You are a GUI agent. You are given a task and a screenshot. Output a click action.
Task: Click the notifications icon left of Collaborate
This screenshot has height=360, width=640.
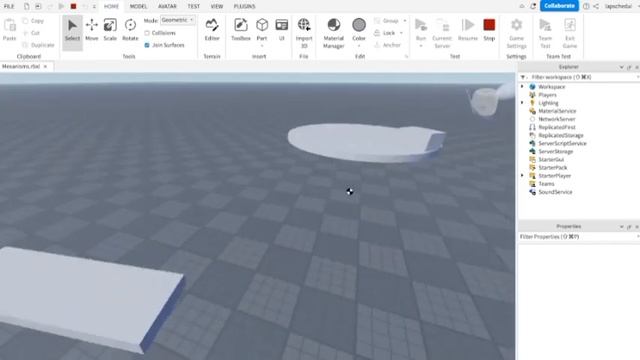coord(533,6)
